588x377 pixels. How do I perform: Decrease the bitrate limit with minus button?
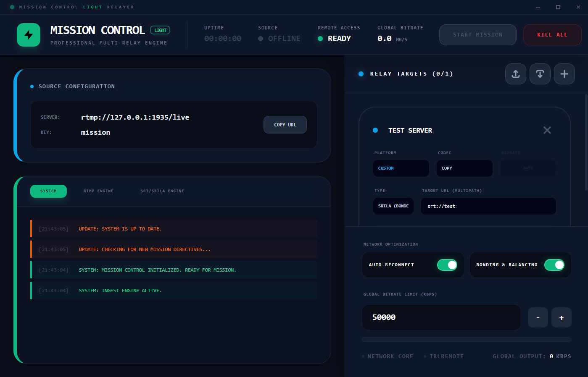pyautogui.click(x=538, y=317)
